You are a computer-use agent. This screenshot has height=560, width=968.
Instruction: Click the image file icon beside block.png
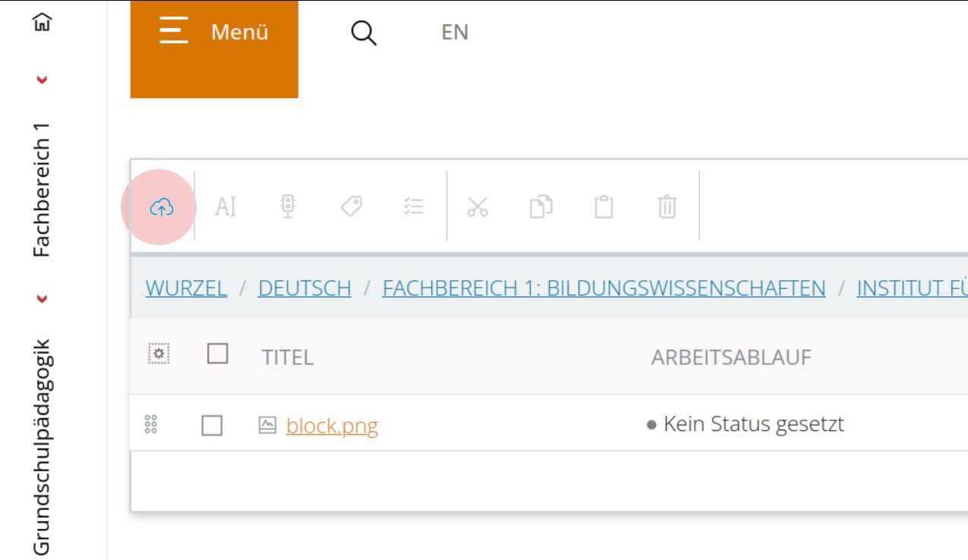[x=267, y=425]
